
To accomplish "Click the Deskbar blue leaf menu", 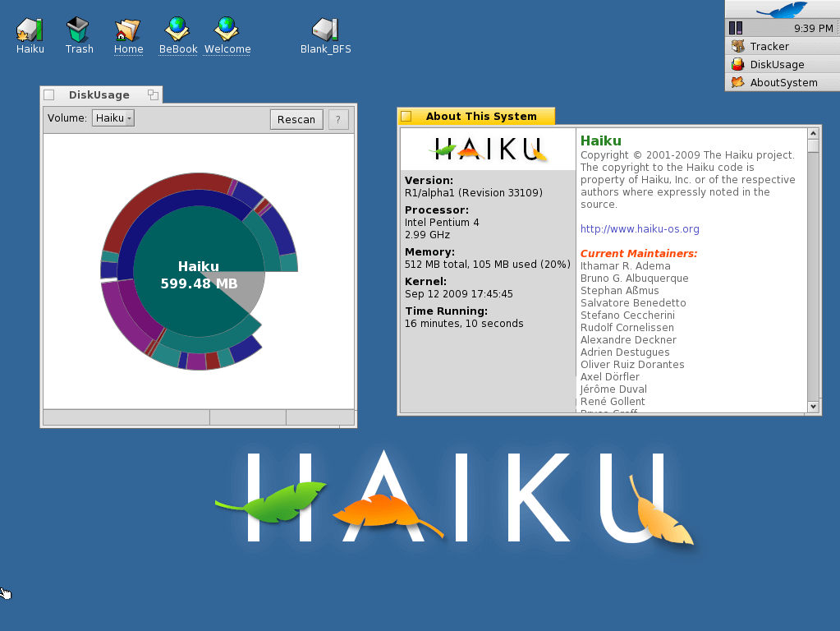I will 783,10.
